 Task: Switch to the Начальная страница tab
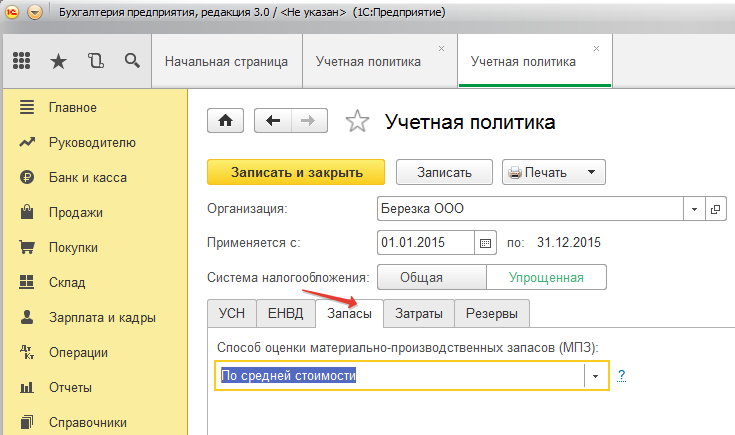pyautogui.click(x=226, y=61)
